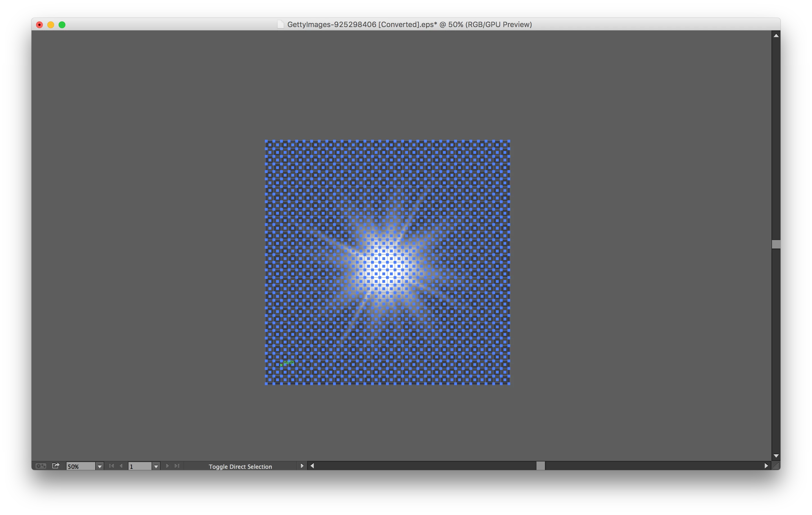This screenshot has width=812, height=515.
Task: Open the zoom level dropdown arrow
Action: coord(99,467)
